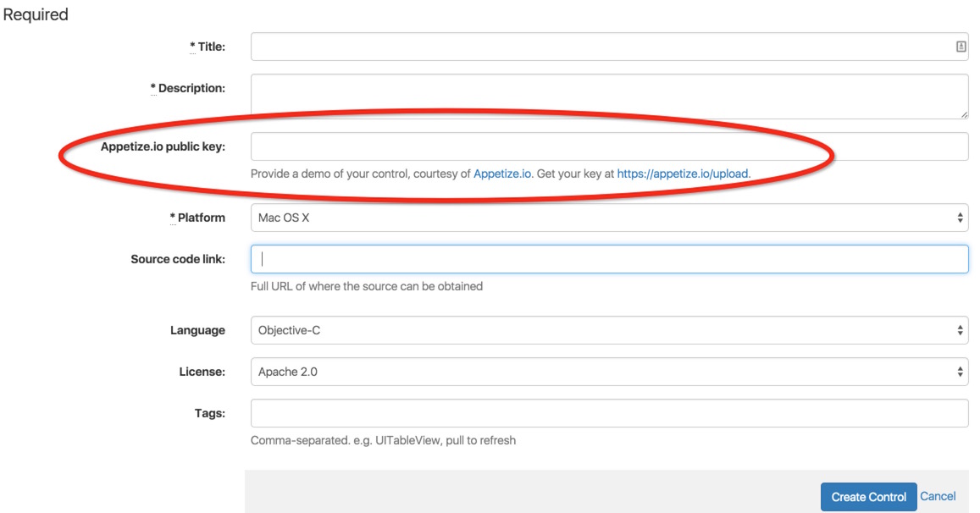Click inside the Description text area
The image size is (980, 513).
tap(608, 96)
